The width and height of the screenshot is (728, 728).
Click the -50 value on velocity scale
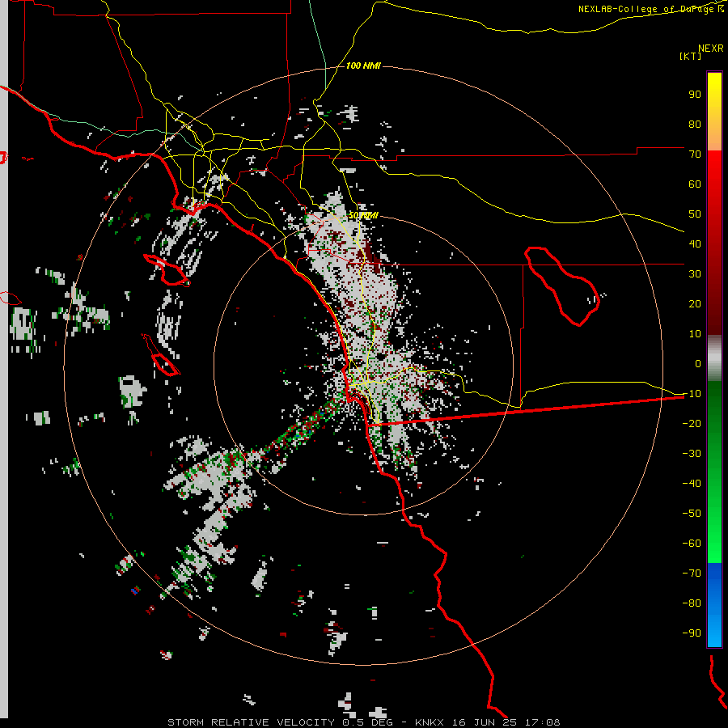point(692,514)
